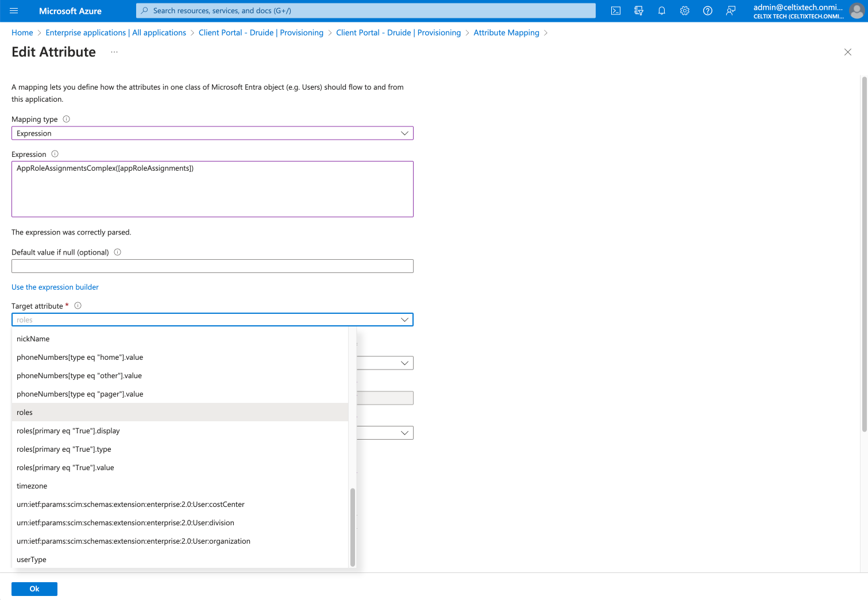
Task: Open the Help question mark icon
Action: click(x=708, y=11)
